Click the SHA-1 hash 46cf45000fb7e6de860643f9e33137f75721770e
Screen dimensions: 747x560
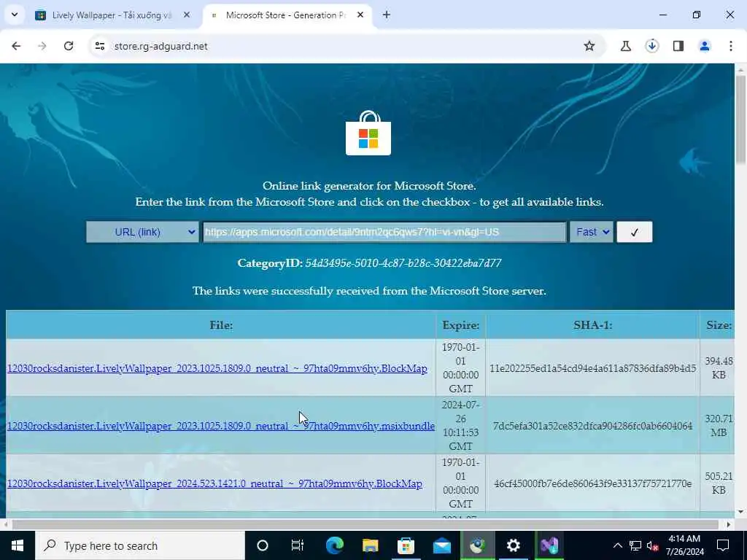coord(592,483)
